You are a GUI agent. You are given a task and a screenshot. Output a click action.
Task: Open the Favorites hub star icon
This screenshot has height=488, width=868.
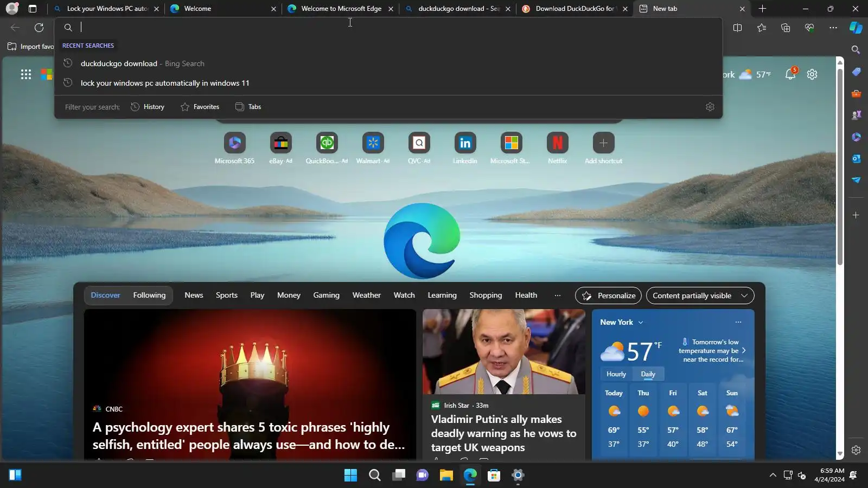click(x=762, y=28)
